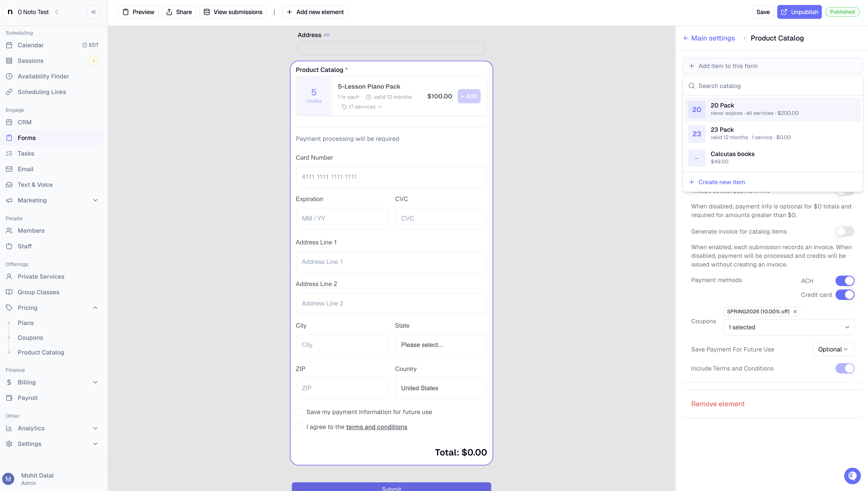The height and width of the screenshot is (491, 868).
Task: Select the 20 Pack credits tile
Action: pos(697,110)
